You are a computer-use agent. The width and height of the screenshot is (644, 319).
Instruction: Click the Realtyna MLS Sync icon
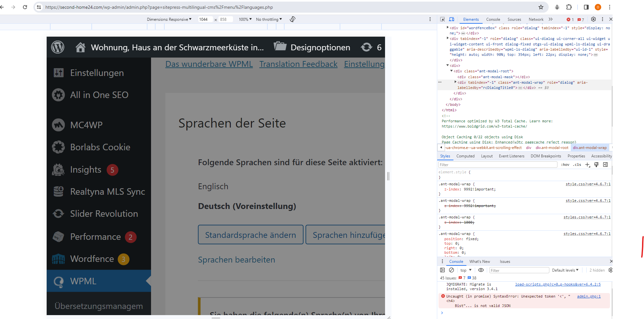click(59, 191)
